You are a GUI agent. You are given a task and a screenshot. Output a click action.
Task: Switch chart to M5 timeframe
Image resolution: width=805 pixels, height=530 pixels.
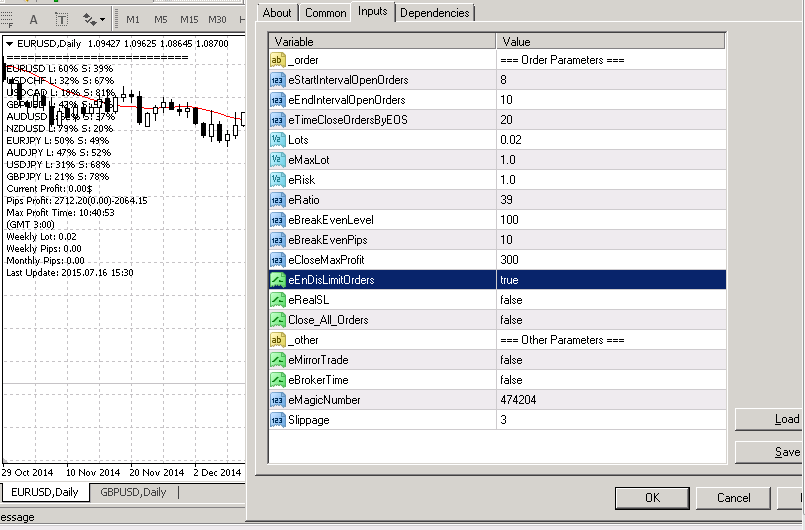tap(161, 20)
